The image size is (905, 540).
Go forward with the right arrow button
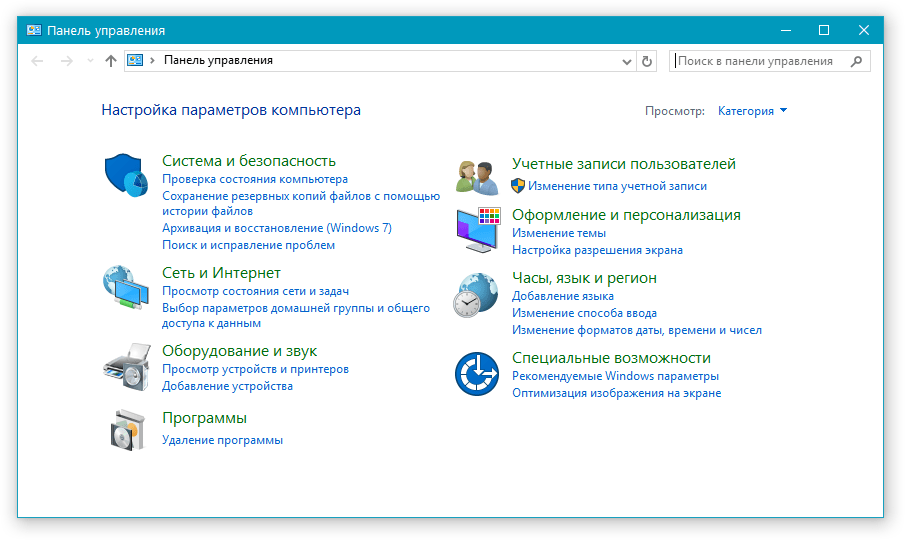pyautogui.click(x=67, y=61)
